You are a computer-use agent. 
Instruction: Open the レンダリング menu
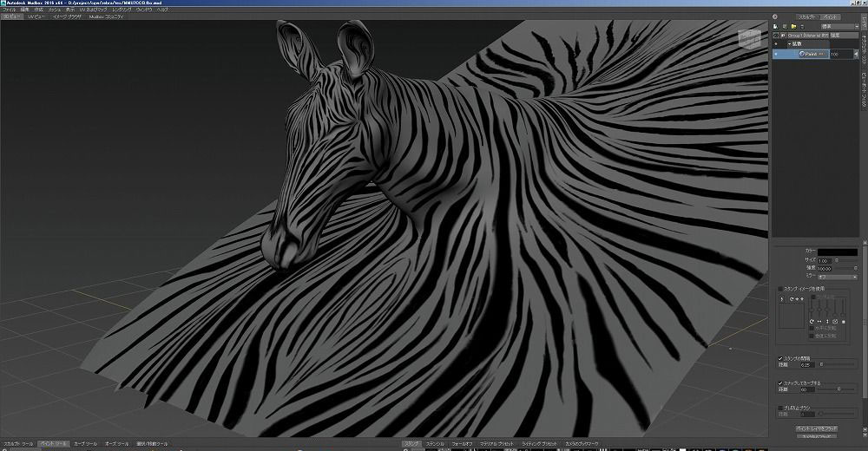pyautogui.click(x=122, y=10)
